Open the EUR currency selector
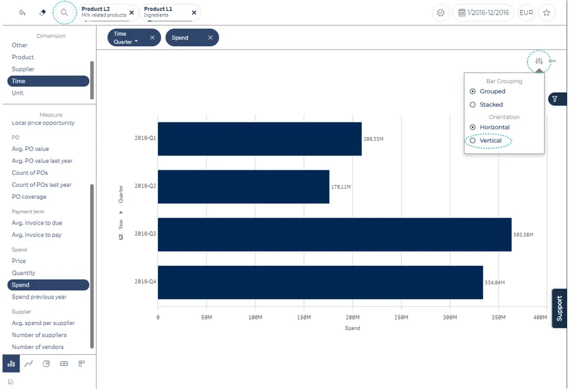The width and height of the screenshot is (571, 392). point(526,13)
